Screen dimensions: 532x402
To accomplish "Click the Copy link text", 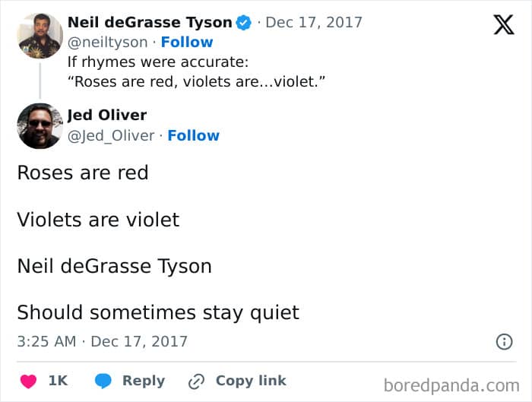I will 251,381.
